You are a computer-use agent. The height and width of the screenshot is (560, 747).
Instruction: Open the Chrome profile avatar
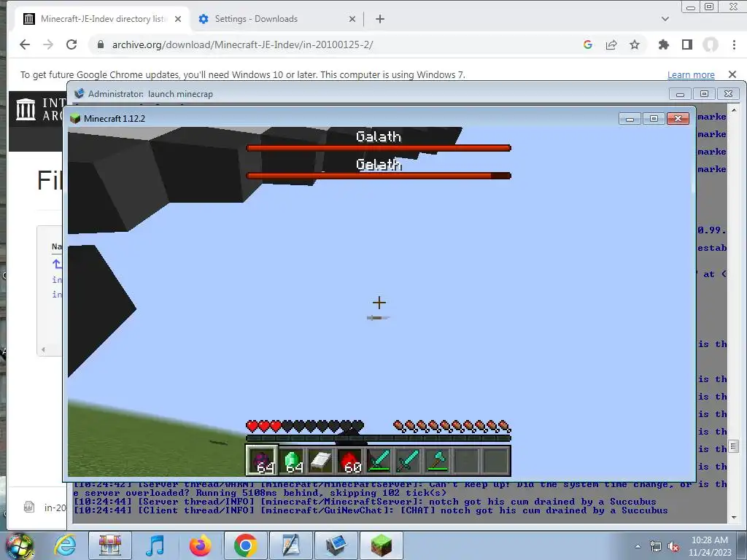711,44
